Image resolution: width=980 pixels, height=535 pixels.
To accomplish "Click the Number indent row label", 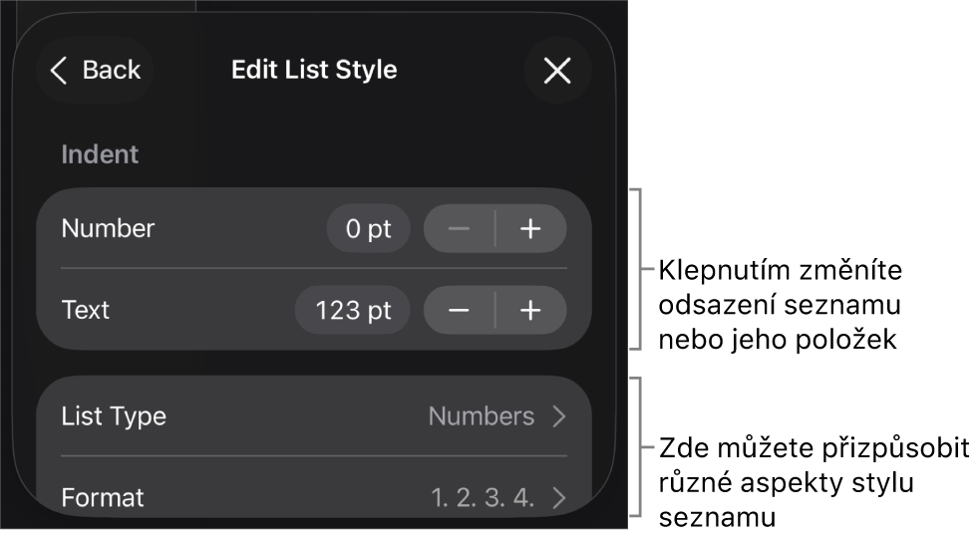I will pyautogui.click(x=108, y=229).
